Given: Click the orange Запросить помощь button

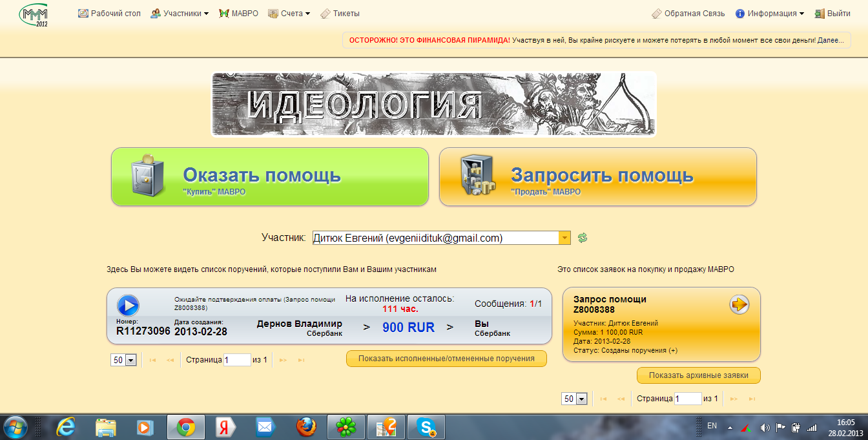Looking at the screenshot, I should (598, 177).
